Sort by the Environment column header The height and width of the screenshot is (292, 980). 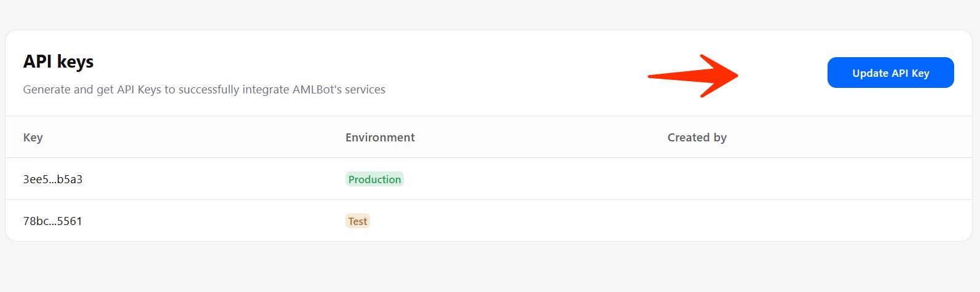tap(380, 137)
